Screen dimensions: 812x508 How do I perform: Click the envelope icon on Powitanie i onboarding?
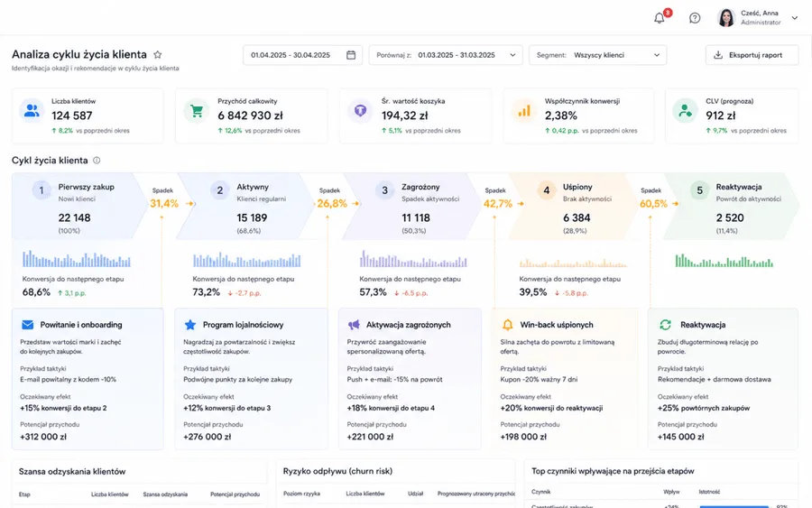click(x=27, y=325)
